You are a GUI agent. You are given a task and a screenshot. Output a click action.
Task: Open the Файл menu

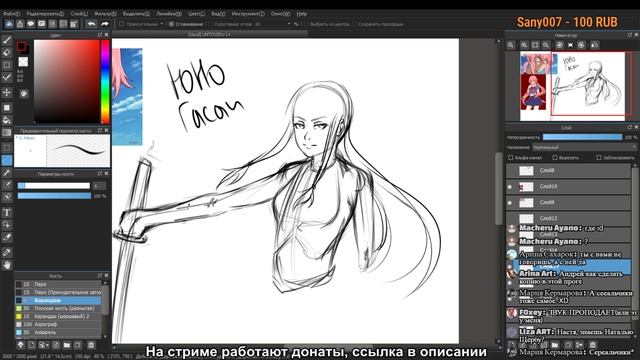11,13
